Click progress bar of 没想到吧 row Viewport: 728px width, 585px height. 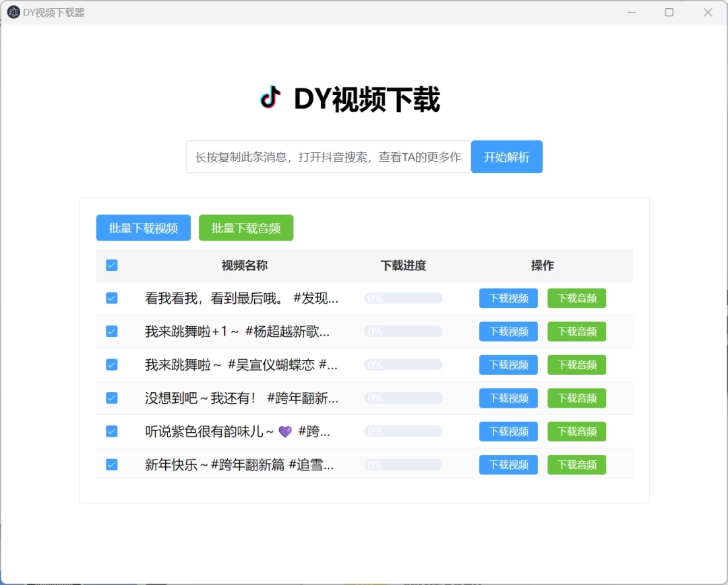point(403,398)
